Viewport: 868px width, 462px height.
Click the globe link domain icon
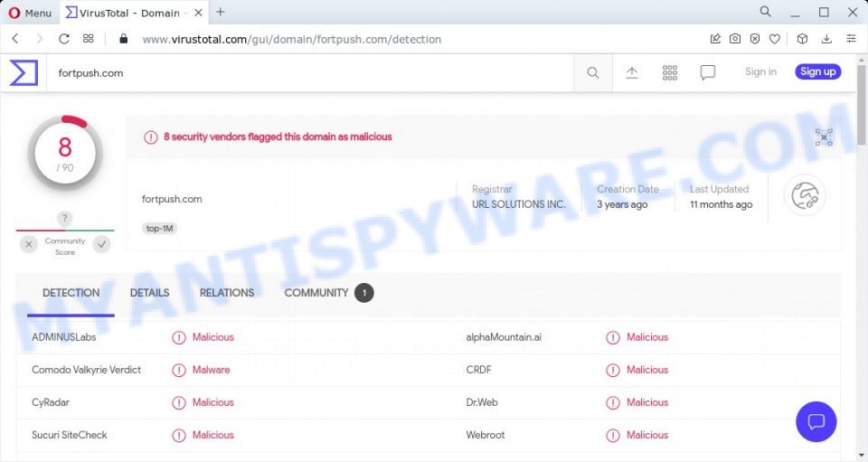pyautogui.click(x=805, y=196)
